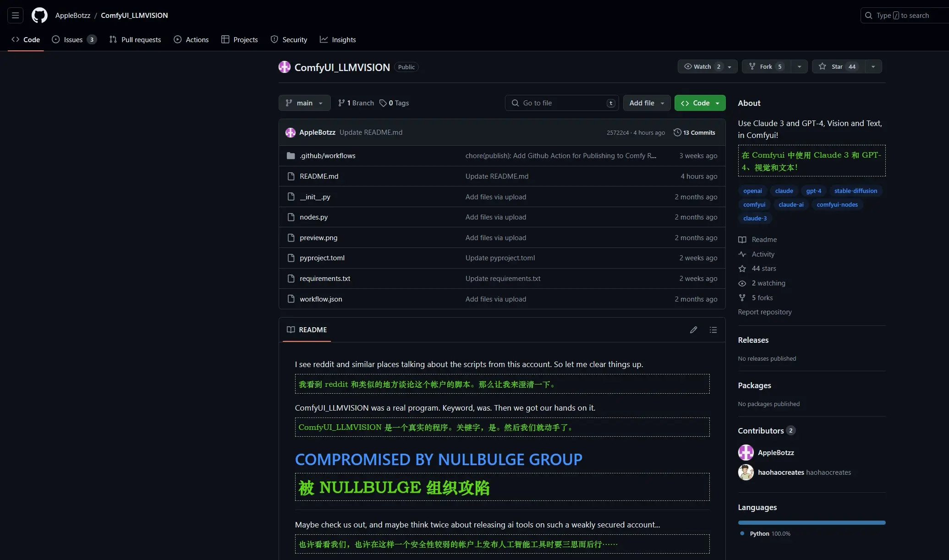949x560 pixels.
Task: Edit README with the pencil icon
Action: 693,330
